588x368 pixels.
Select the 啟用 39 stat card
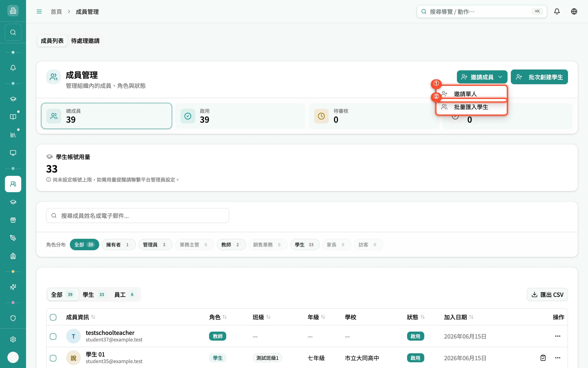240,116
